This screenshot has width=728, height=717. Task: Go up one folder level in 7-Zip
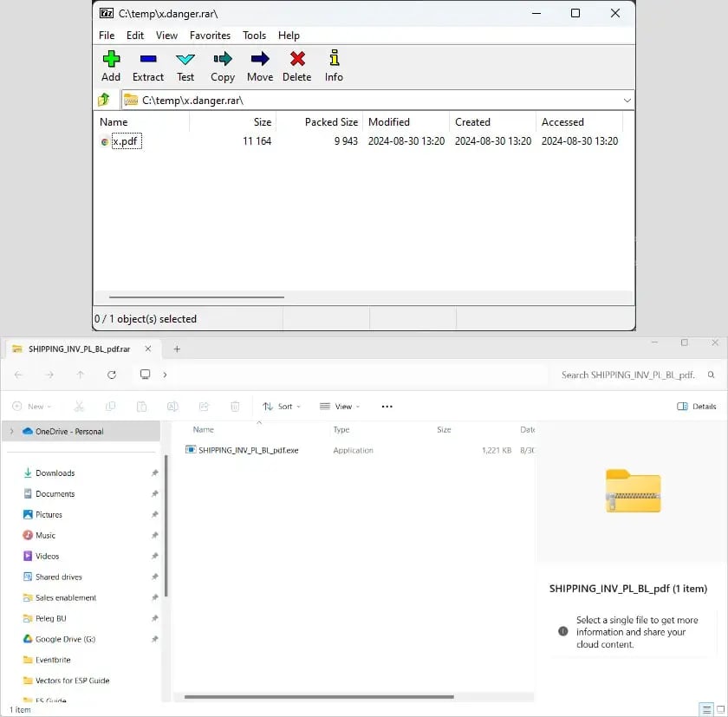(x=105, y=101)
